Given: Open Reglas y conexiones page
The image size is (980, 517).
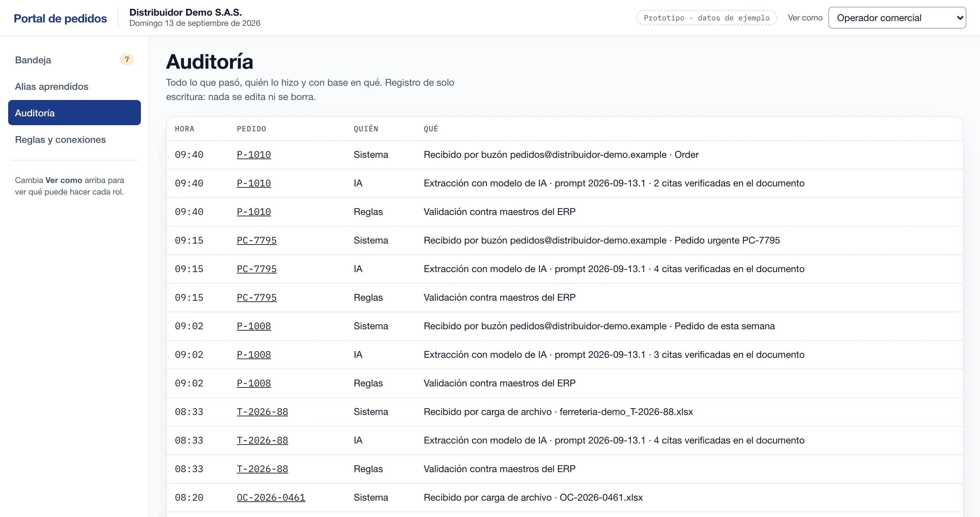Looking at the screenshot, I should point(74,139).
